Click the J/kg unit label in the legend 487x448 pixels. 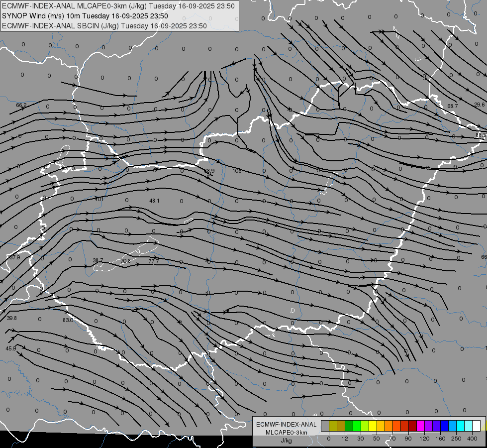pos(286,441)
